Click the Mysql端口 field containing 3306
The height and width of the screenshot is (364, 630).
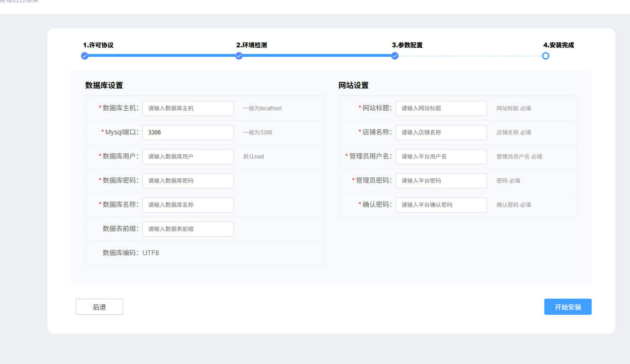(188, 133)
